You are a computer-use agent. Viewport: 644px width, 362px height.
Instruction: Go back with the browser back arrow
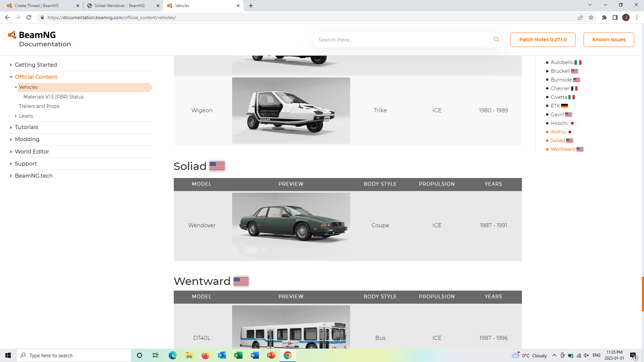(x=7, y=17)
